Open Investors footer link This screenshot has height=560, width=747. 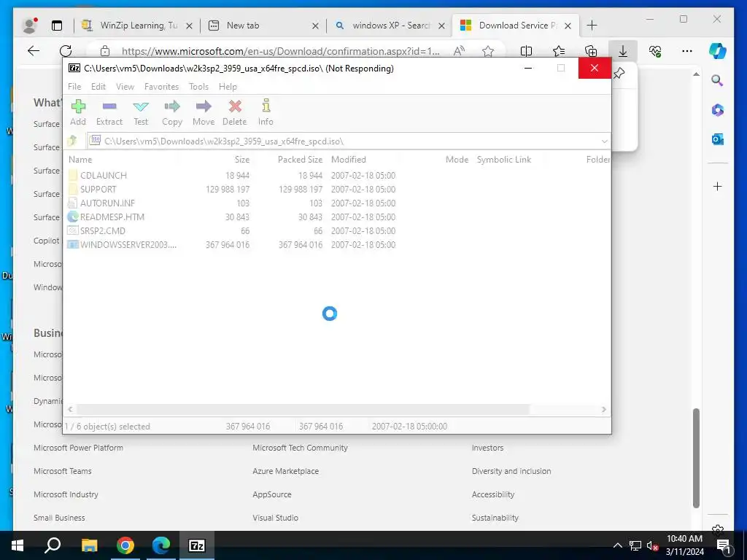(x=487, y=448)
